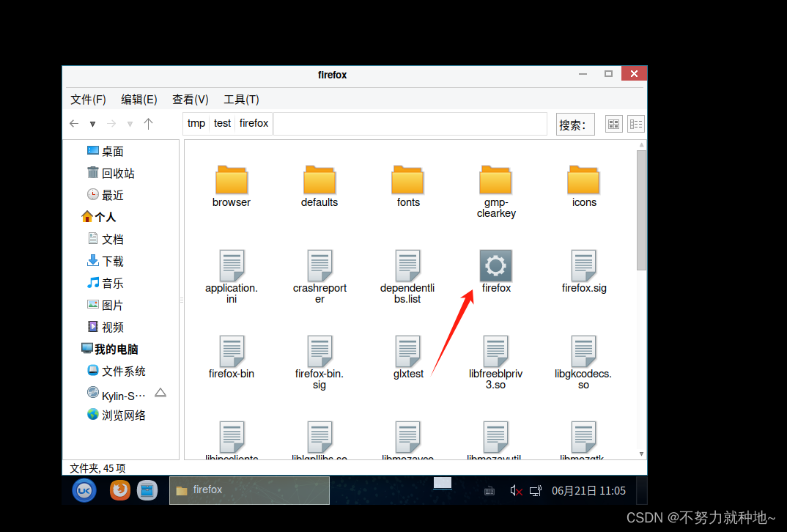Click the 06月21日 11:05 clock
The image size is (787, 532).
coord(588,491)
